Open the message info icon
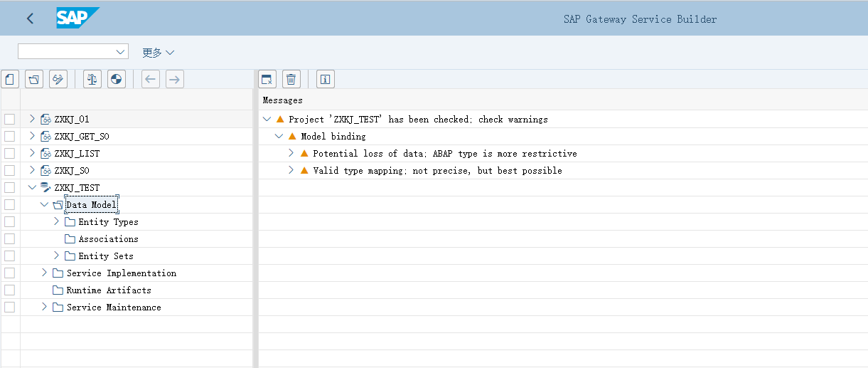 (325, 79)
